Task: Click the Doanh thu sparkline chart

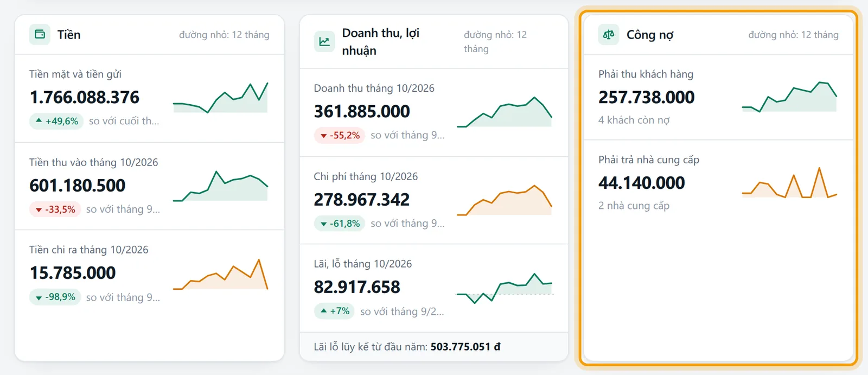Action: [x=505, y=112]
